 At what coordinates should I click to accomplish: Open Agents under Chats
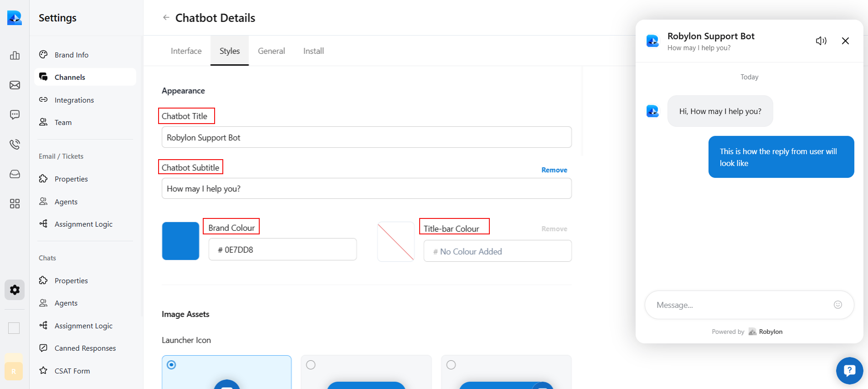tap(85, 303)
